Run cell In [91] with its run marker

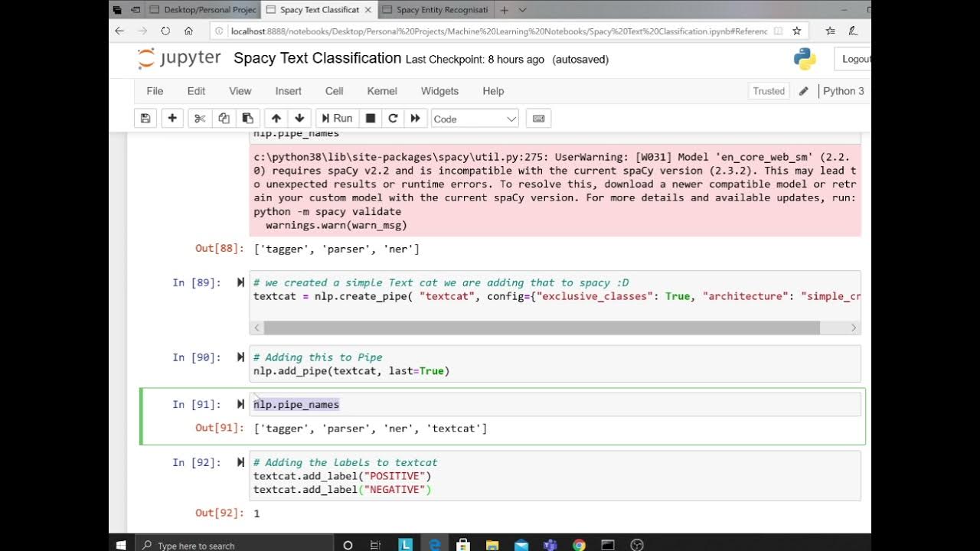(x=241, y=405)
